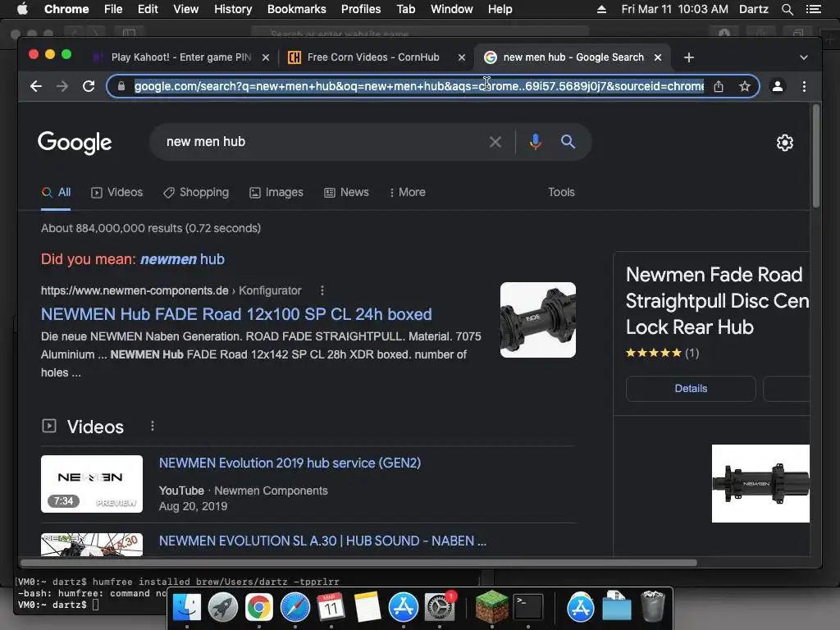The image size is (840, 630).
Task: Open Spotlight search in menu bar
Action: click(x=787, y=9)
